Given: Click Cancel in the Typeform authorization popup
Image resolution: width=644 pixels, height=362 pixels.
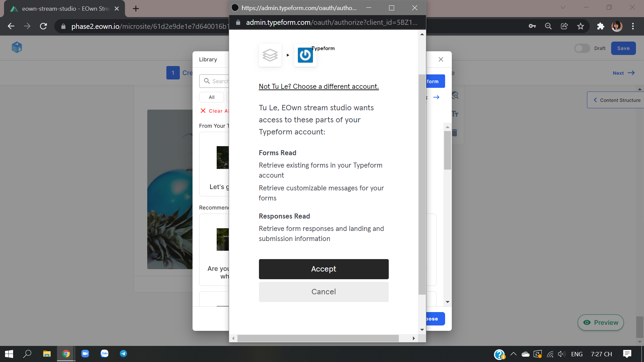Looking at the screenshot, I should tap(324, 292).
